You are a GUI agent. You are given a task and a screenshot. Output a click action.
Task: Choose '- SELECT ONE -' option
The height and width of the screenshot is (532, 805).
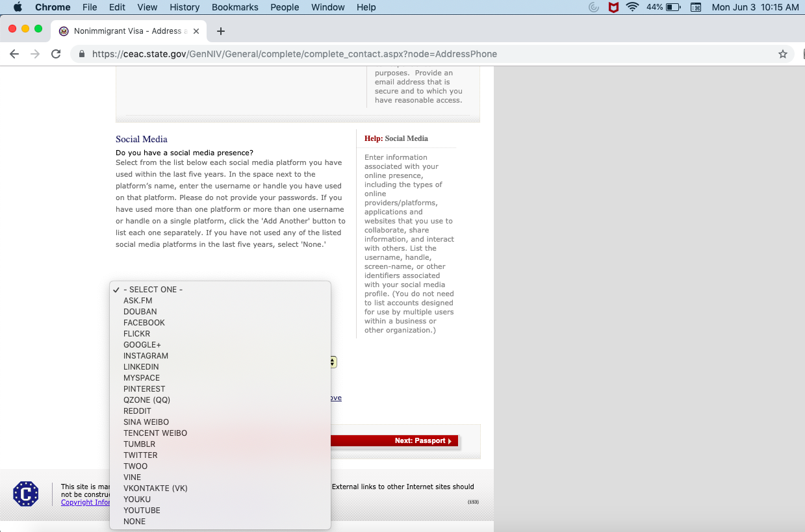(220, 290)
